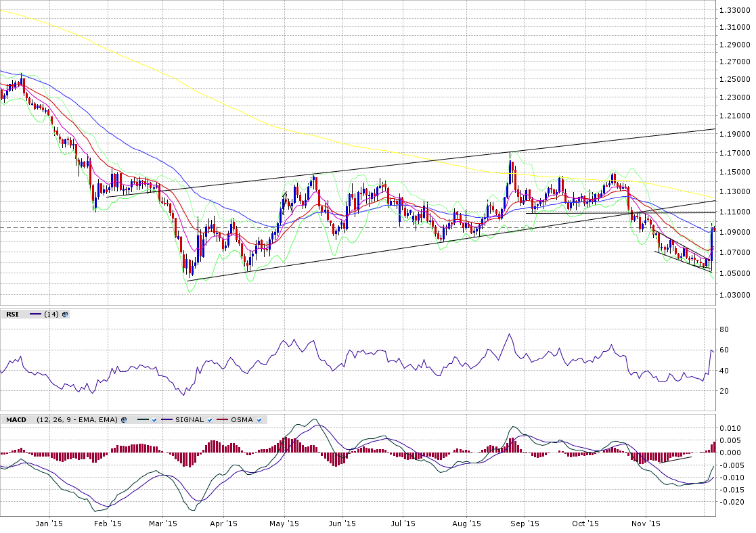
Task: Click the dark green MACD line swatch
Action: click(141, 419)
